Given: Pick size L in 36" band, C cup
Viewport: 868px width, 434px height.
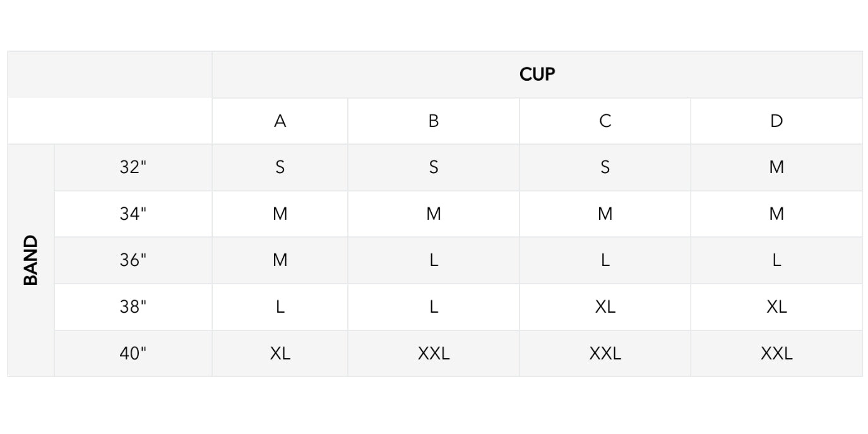Looking at the screenshot, I should pos(605,260).
